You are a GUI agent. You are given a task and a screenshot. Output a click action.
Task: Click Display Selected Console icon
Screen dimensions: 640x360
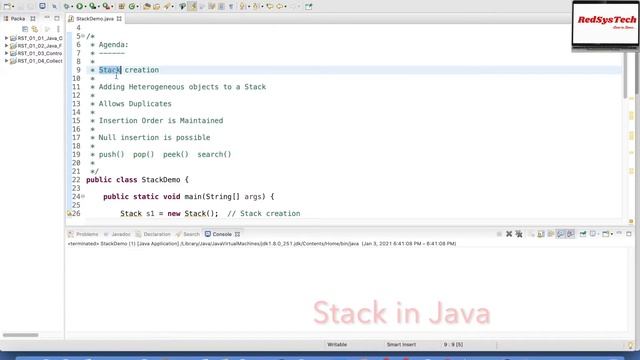(x=593, y=234)
